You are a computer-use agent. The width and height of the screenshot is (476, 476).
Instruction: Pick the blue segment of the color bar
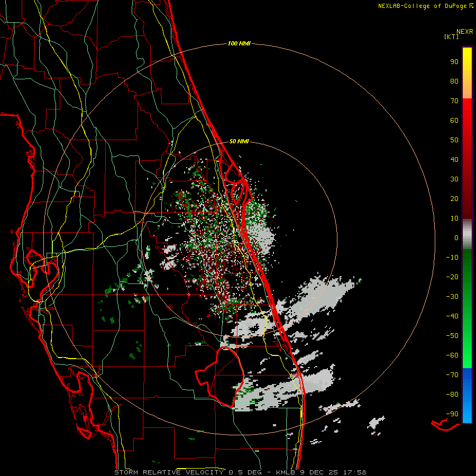pyautogui.click(x=467, y=396)
